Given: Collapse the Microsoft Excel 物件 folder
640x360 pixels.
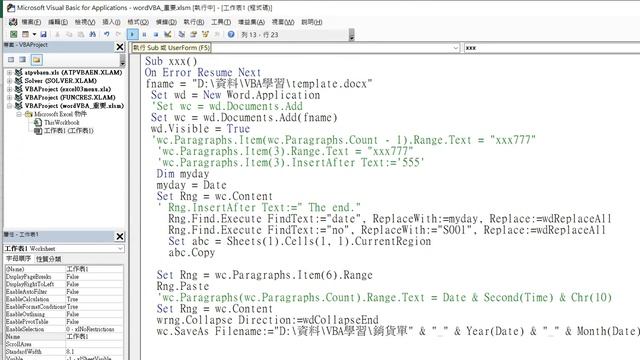Looking at the screenshot, I should (x=19, y=114).
